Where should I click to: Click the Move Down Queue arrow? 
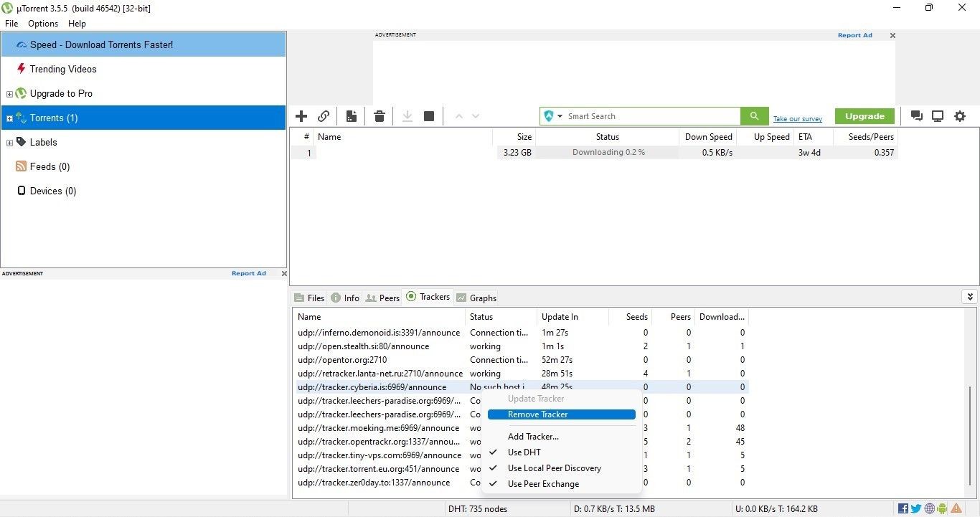tap(475, 116)
